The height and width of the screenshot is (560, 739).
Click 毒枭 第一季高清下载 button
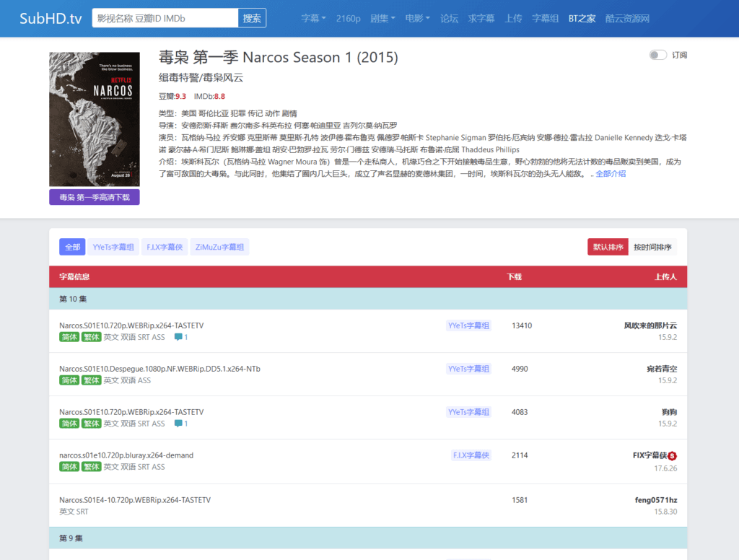tap(95, 197)
